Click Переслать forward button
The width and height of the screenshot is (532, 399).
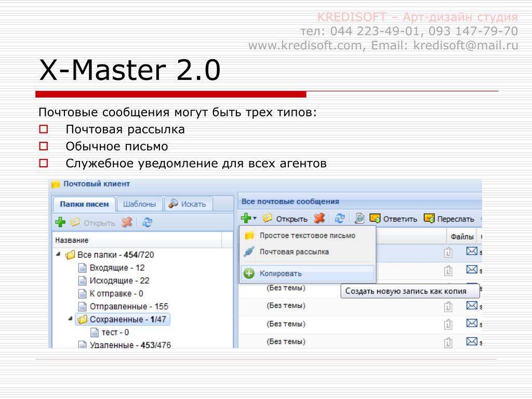(x=449, y=219)
